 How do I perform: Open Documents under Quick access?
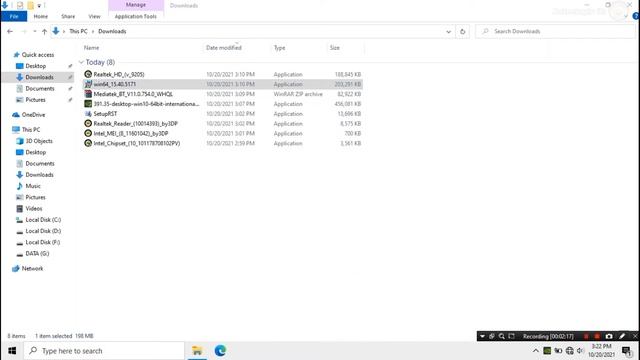tap(40, 89)
